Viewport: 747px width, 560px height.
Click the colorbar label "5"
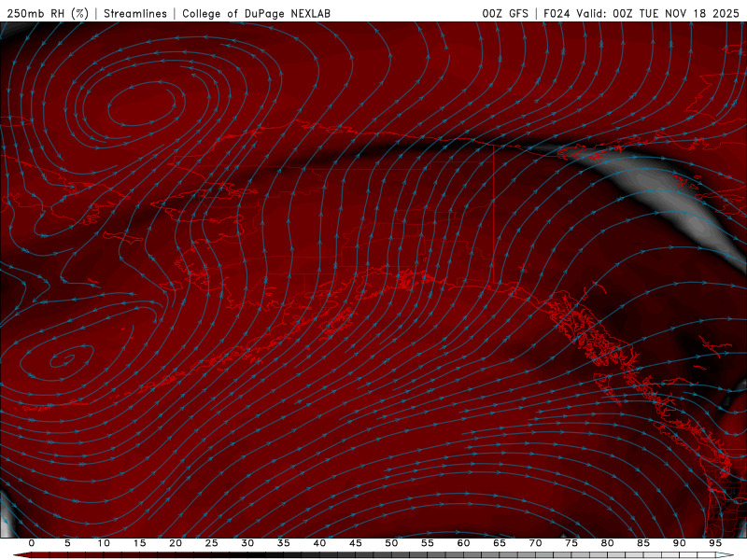[x=67, y=543]
